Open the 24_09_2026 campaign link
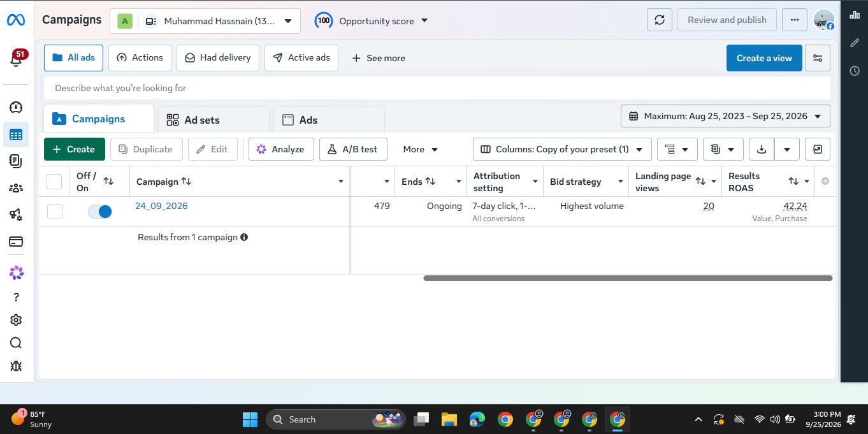 [161, 206]
